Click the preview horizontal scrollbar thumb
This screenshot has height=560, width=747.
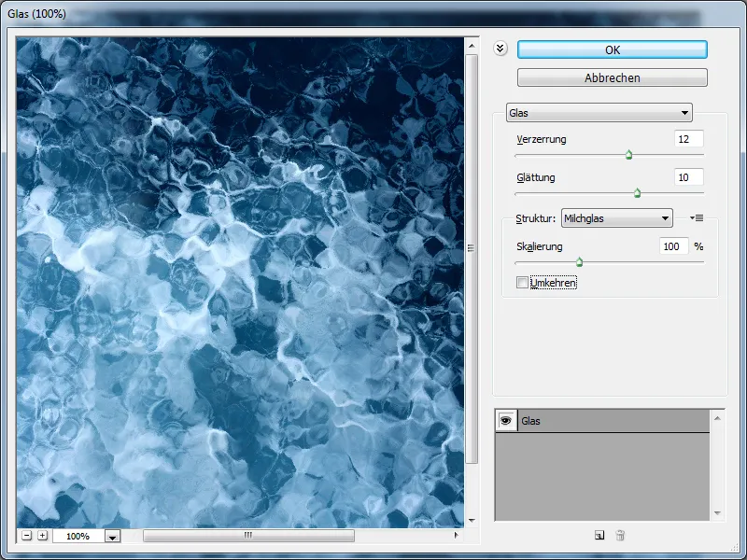[248, 535]
